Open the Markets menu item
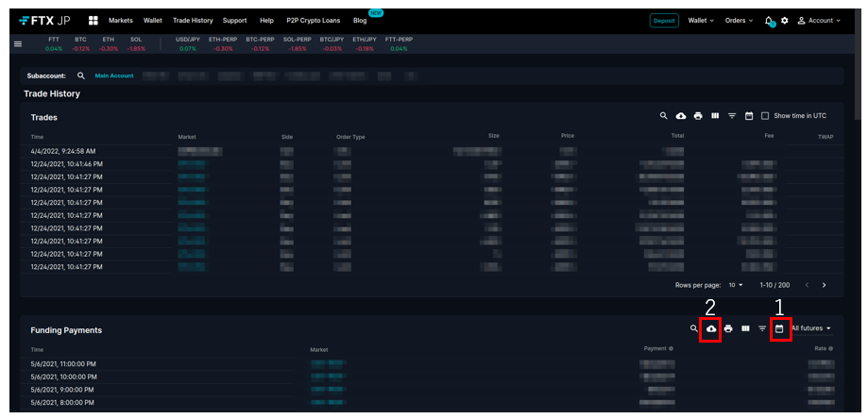The image size is (868, 419). [121, 21]
